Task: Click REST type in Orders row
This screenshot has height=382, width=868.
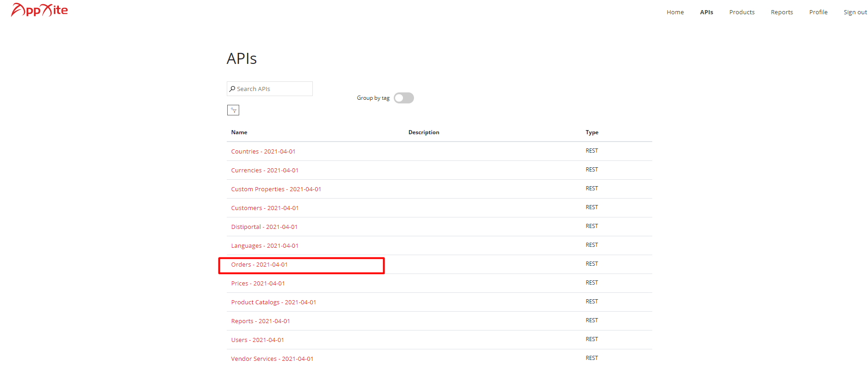Action: pos(592,264)
